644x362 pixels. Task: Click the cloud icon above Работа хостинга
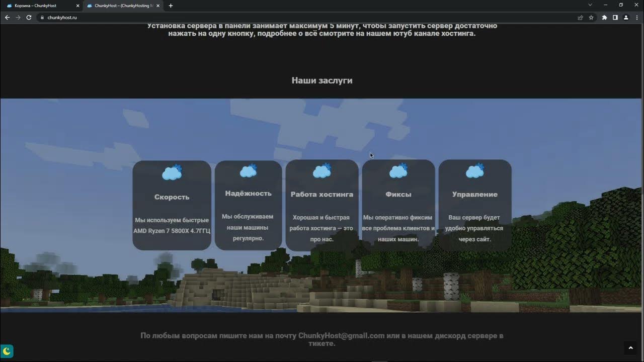click(322, 171)
